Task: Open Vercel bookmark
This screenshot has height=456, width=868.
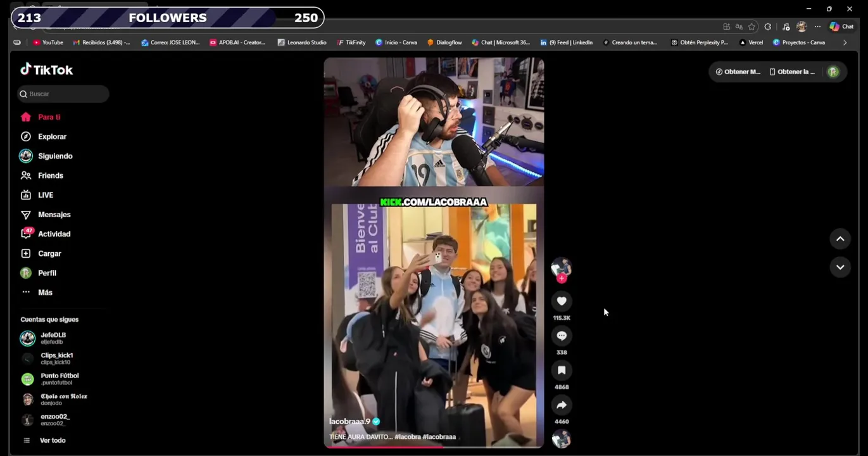Action: 751,42
